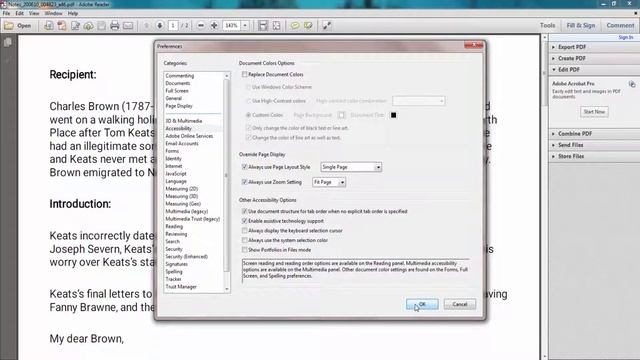
Task: Open the View menu
Action: [34, 13]
